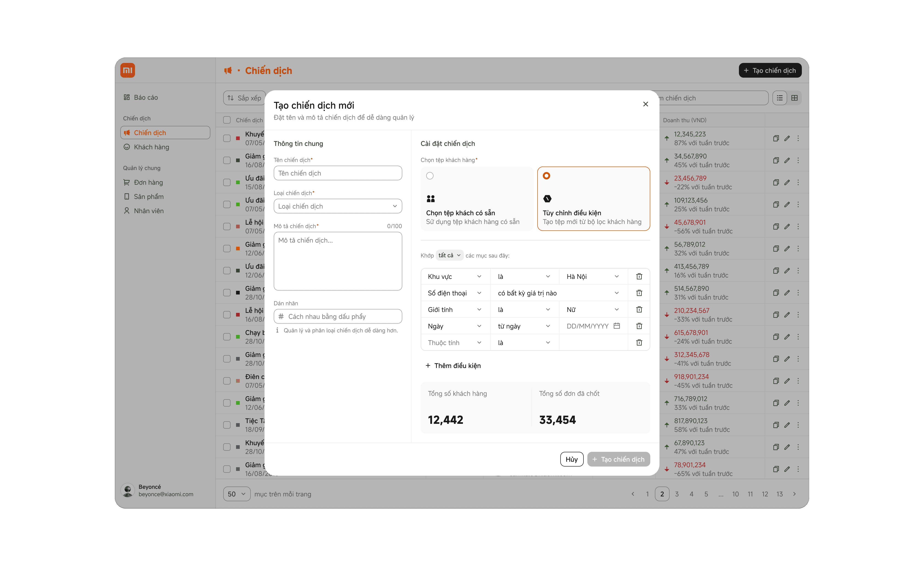
Task: Expand the 'tất cả' match dropdown
Action: [x=449, y=255]
